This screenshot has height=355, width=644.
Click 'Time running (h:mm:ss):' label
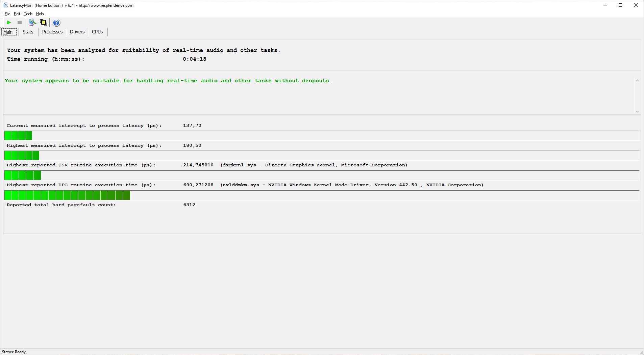46,59
